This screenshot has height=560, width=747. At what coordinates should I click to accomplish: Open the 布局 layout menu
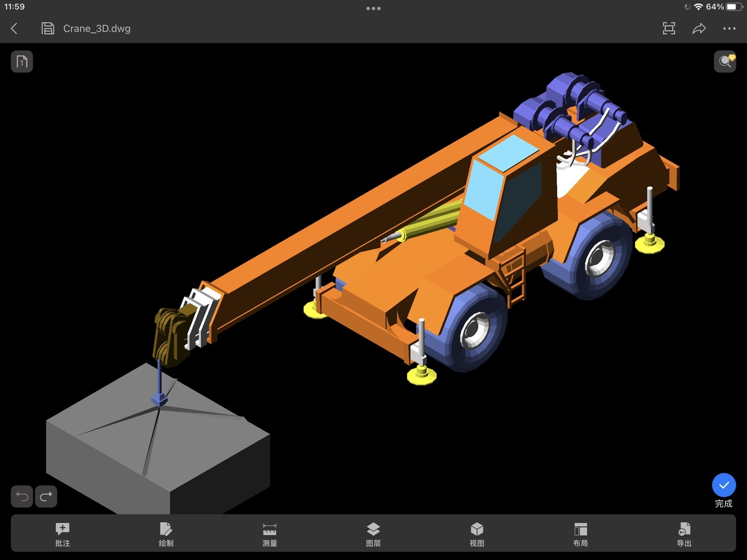[x=580, y=534]
